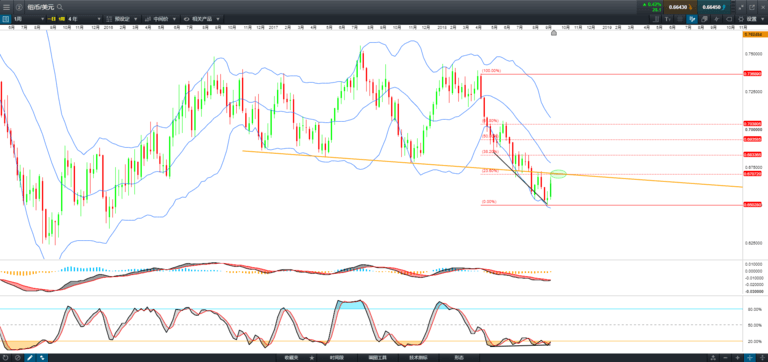Click the star-shaped marker tool icon

tap(717, 19)
